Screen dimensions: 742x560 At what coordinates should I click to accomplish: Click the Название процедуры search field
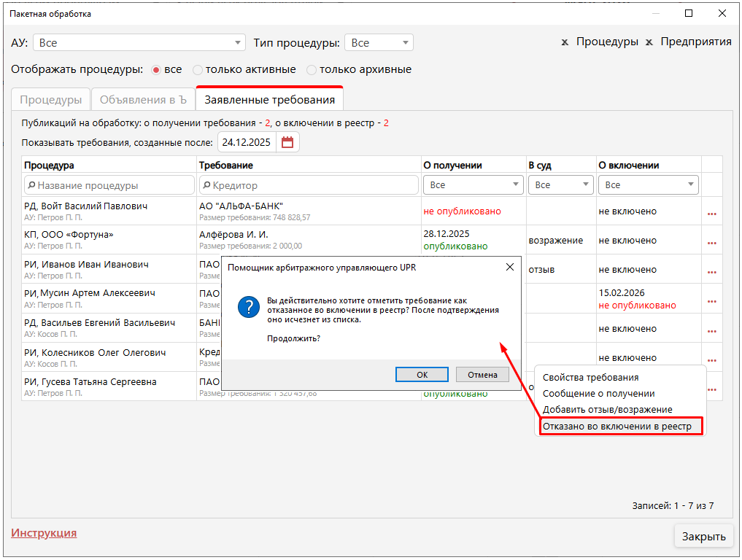[x=109, y=185]
